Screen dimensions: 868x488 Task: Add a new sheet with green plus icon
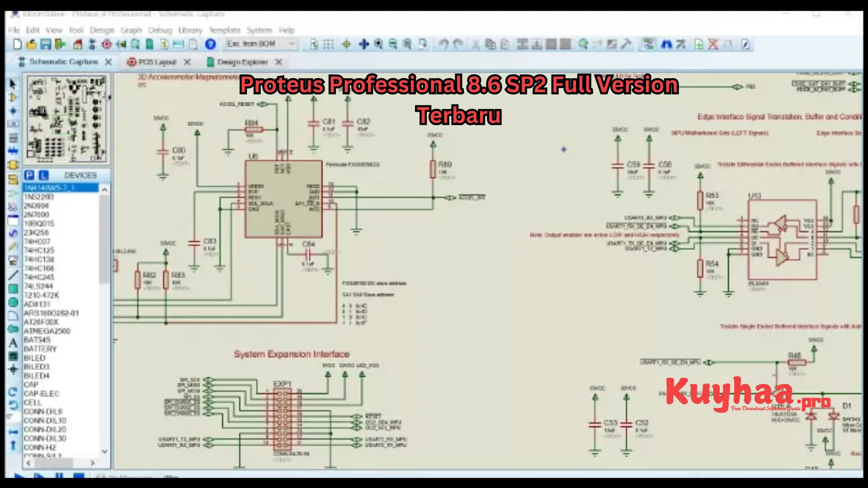698,44
